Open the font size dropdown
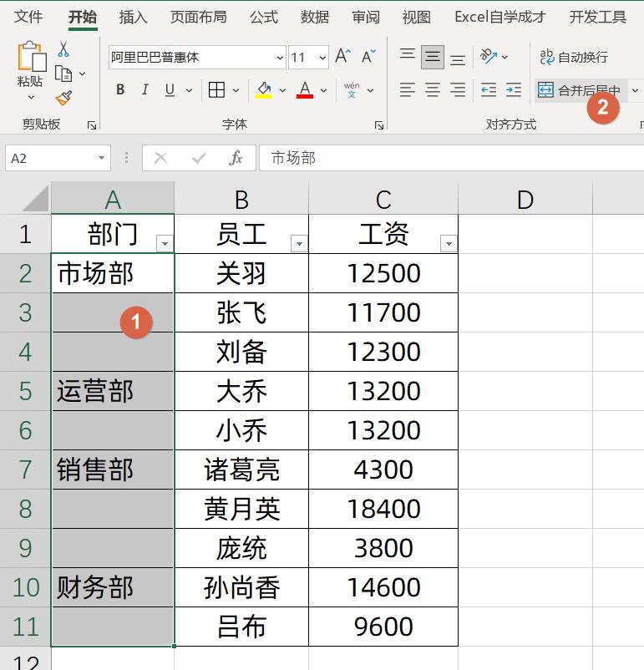The width and height of the screenshot is (644, 670). (322, 58)
